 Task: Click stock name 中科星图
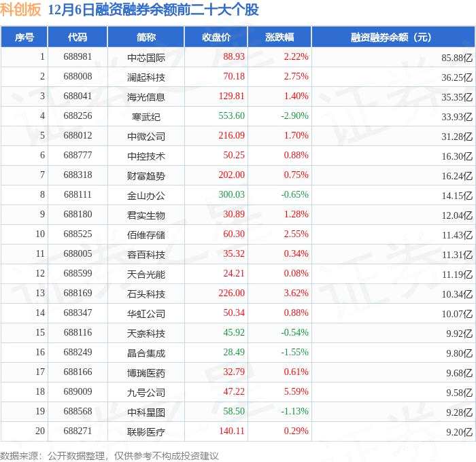pyautogui.click(x=146, y=412)
